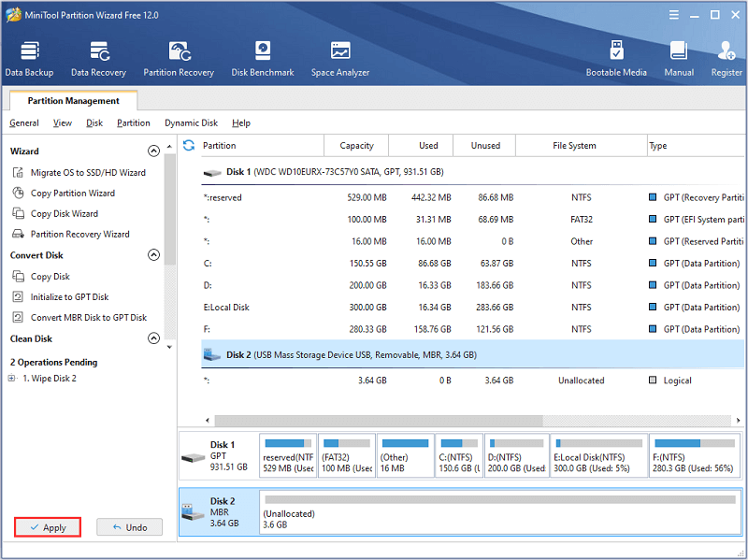Viewport: 748px width, 560px height.
Task: Click the Disk 2 USB icon in list
Action: 212,354
